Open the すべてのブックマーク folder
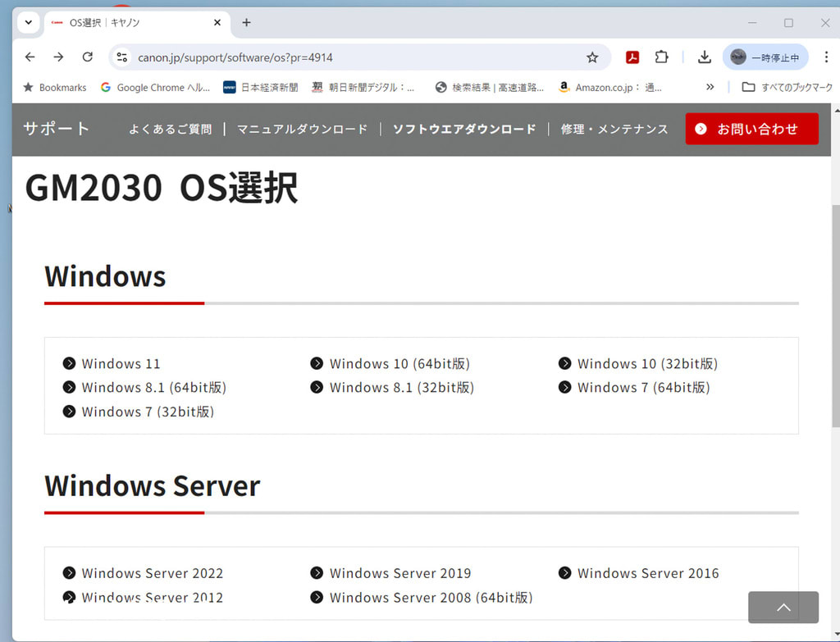840x642 pixels. point(787,87)
